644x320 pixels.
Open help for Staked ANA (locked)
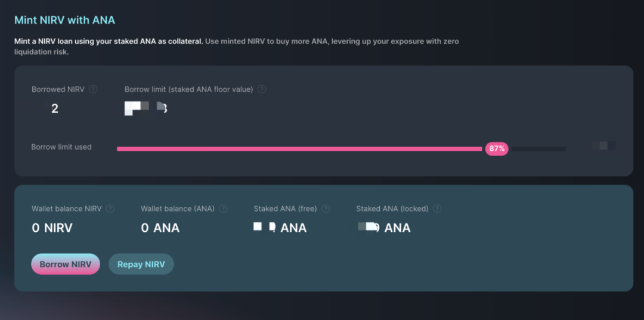pos(437,209)
